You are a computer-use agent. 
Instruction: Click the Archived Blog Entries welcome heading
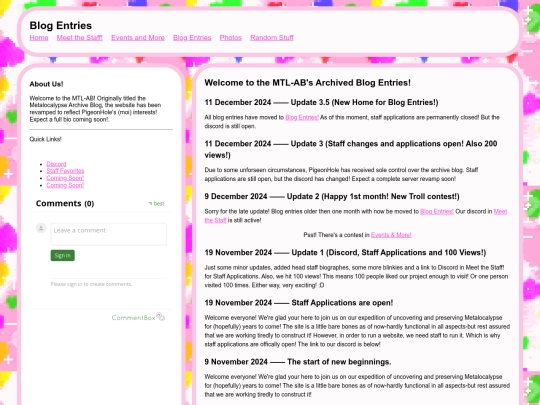(x=308, y=83)
